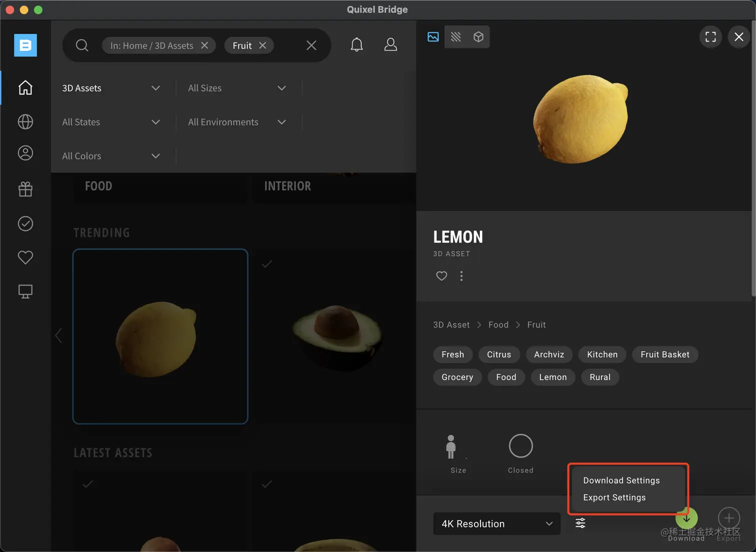The image size is (756, 552).
Task: Go to Fruit breadcrumb
Action: pyautogui.click(x=536, y=325)
